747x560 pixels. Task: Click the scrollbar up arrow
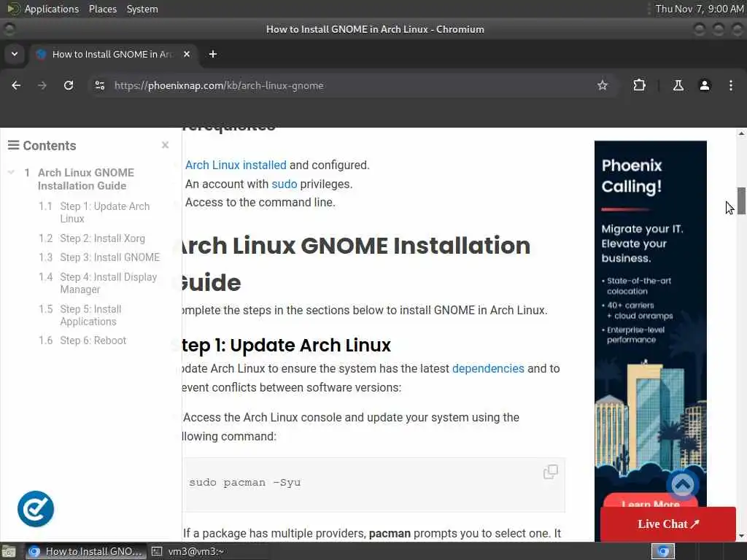coord(741,133)
